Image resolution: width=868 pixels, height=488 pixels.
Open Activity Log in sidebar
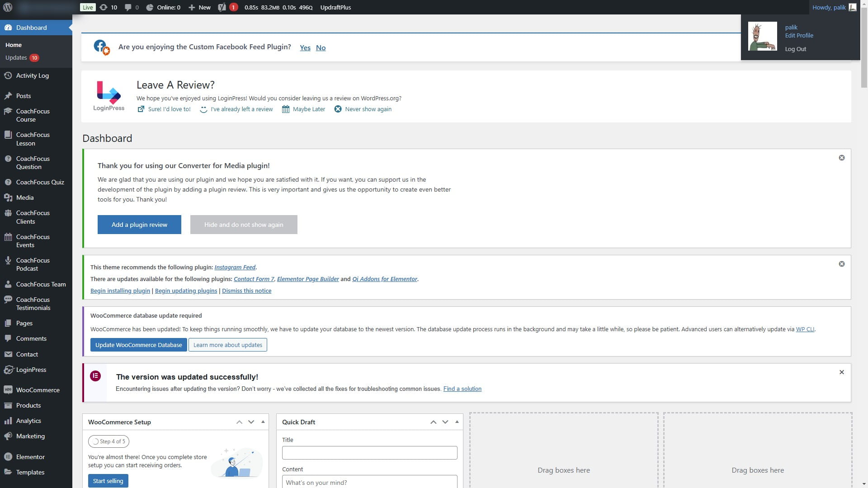[32, 75]
